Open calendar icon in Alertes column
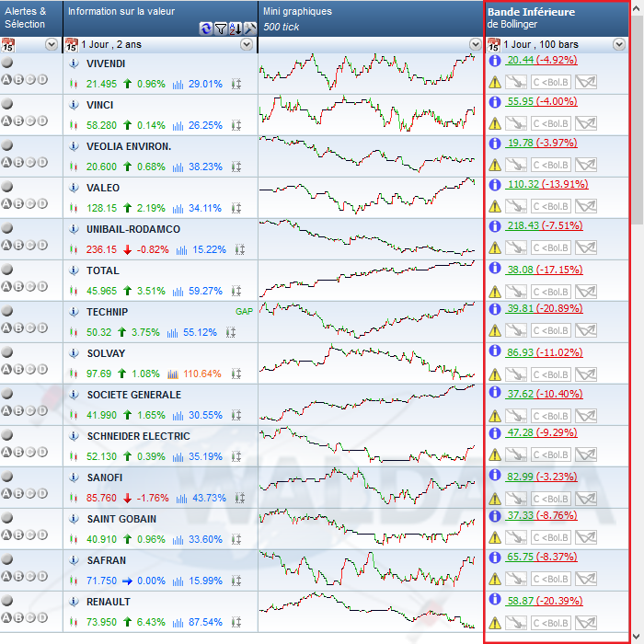Image resolution: width=644 pixels, height=644 pixels. (7, 45)
